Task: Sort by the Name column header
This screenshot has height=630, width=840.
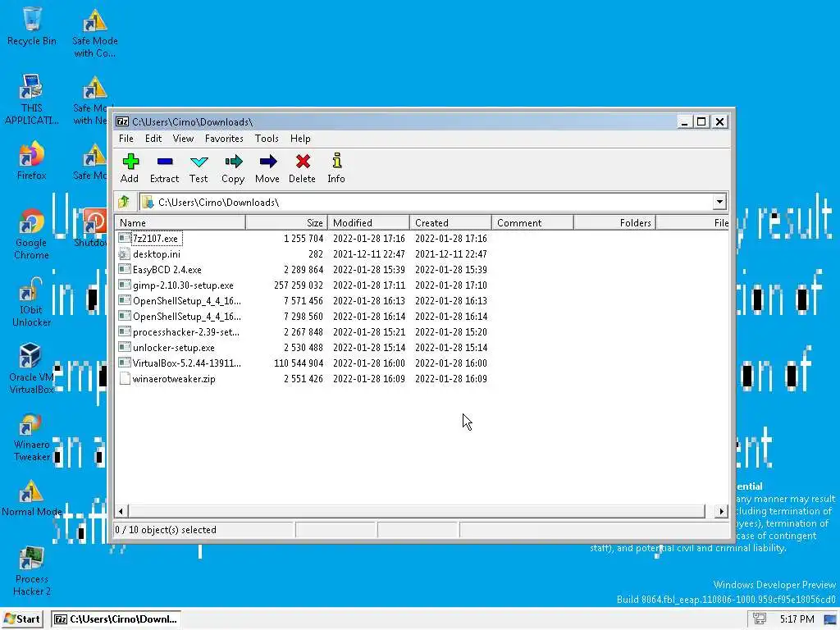Action: click(180, 222)
